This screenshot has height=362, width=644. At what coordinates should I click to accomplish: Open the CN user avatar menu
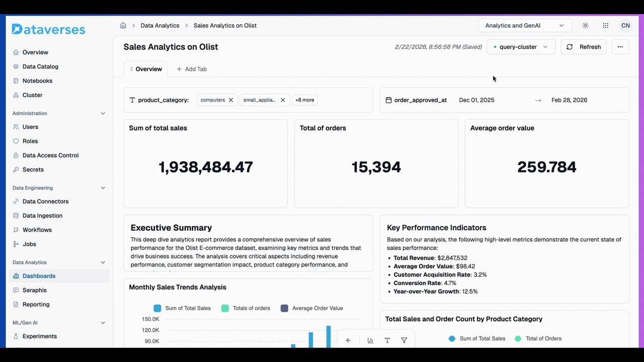[625, 26]
